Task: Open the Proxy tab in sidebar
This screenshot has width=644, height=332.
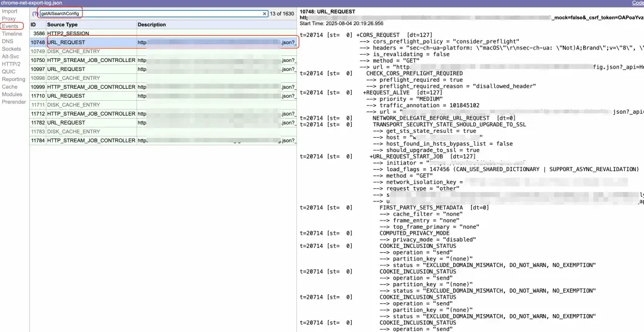Action: tap(8, 18)
